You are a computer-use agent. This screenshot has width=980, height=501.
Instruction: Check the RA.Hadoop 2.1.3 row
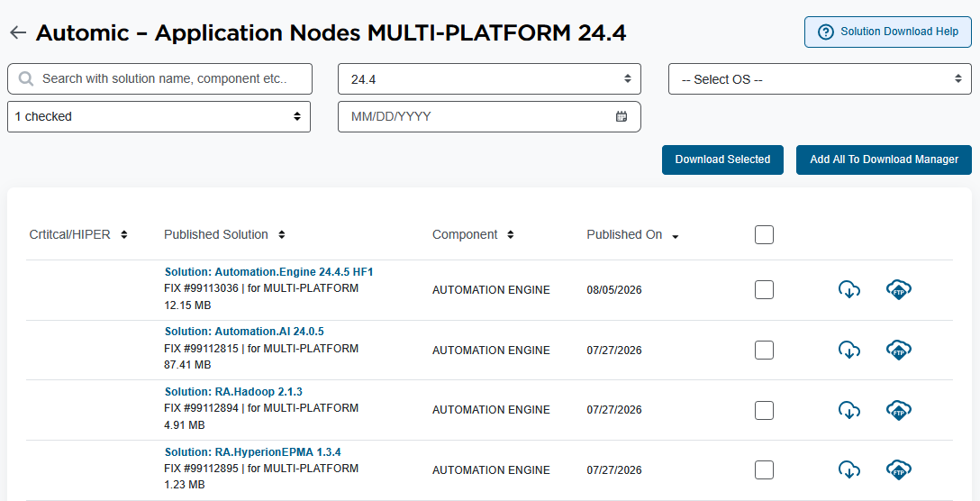tap(764, 410)
